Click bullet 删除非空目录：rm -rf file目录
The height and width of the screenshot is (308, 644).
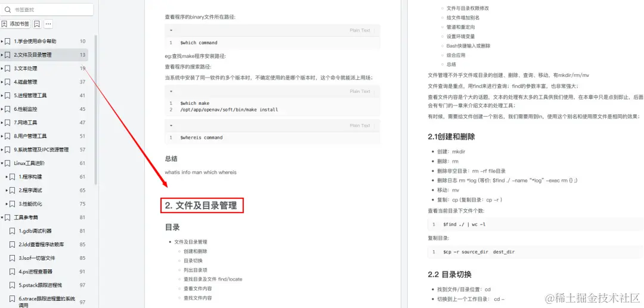point(471,171)
